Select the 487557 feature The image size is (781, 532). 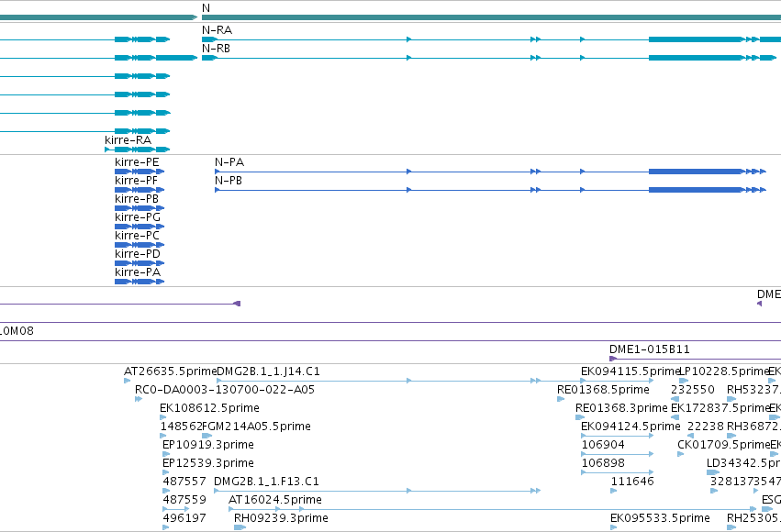(166, 491)
